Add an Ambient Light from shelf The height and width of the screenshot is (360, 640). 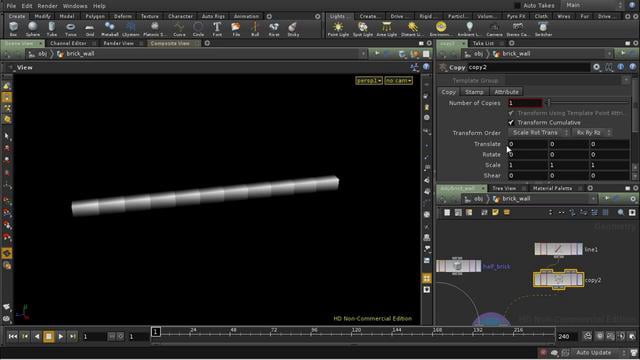[x=469, y=29]
